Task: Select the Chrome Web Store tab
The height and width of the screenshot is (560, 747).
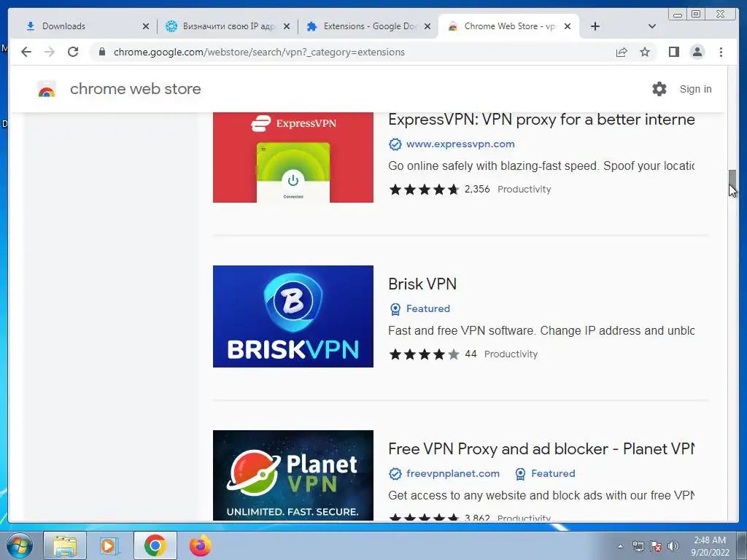Action: tap(509, 26)
